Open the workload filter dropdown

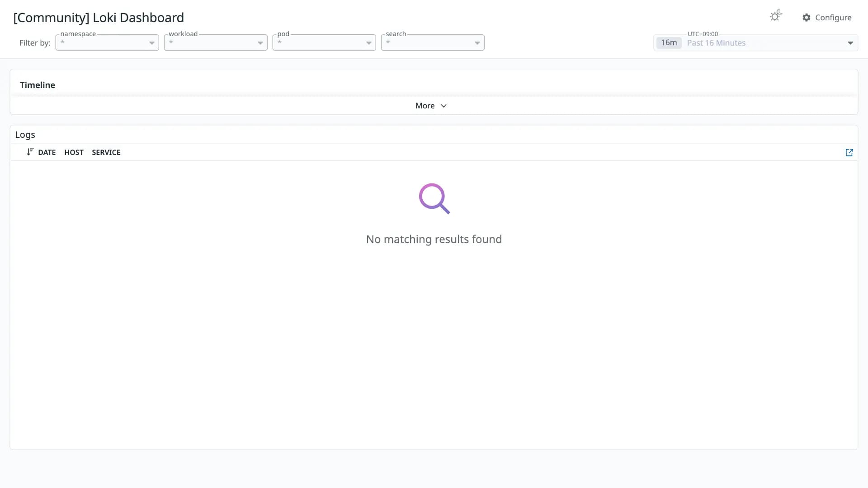tap(216, 42)
